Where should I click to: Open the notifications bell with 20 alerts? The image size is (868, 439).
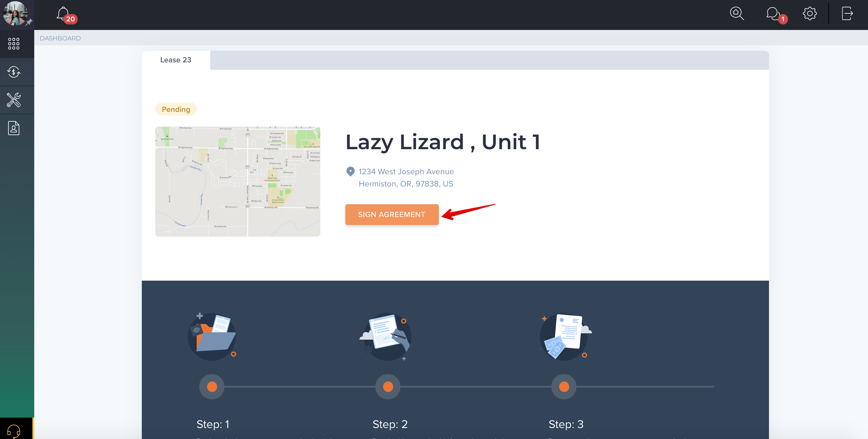click(x=66, y=15)
